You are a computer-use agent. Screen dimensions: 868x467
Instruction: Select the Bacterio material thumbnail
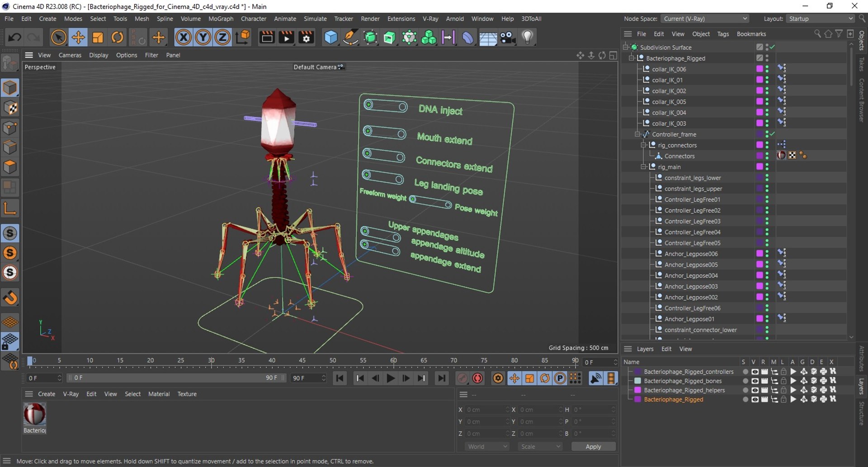[34, 414]
